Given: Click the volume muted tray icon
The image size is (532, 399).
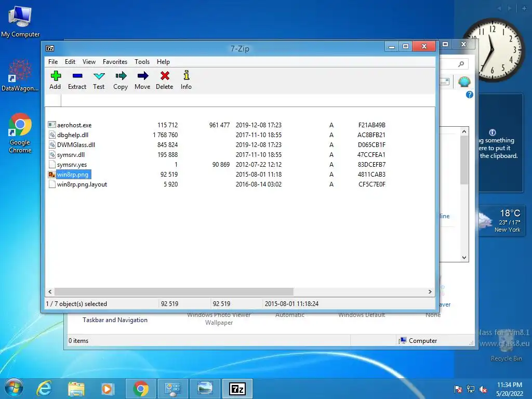Looking at the screenshot, I should (x=483, y=389).
